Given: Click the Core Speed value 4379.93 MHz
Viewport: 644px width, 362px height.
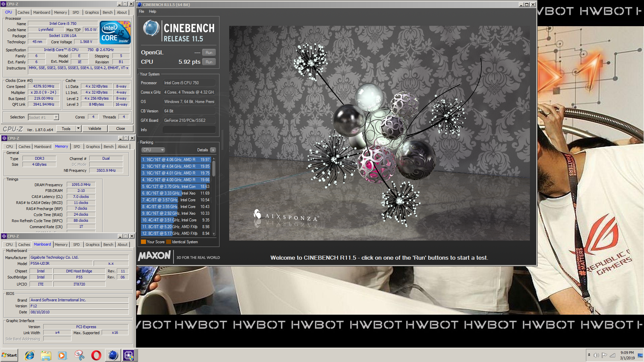Looking at the screenshot, I should 44,87.
